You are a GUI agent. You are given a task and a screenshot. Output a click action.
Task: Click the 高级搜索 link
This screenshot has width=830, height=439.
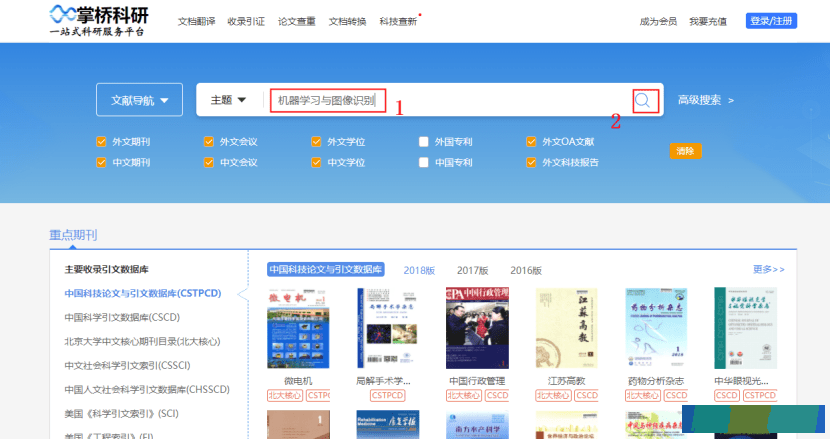point(706,100)
